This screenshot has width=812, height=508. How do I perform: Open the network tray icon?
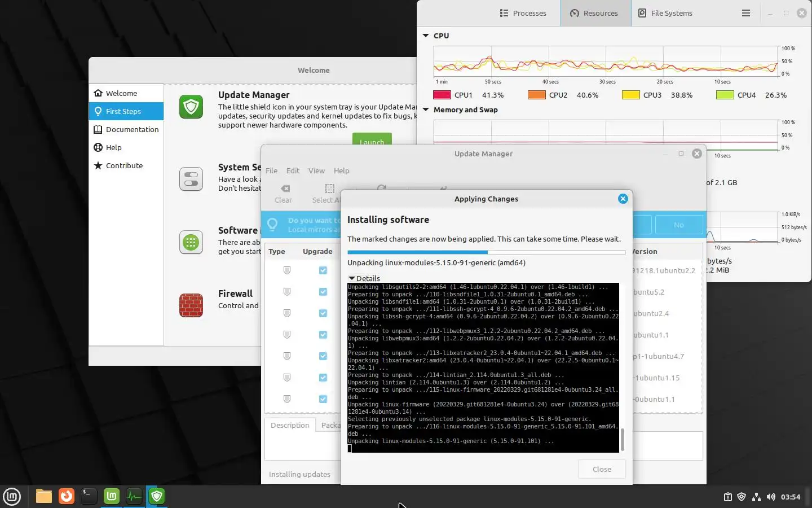click(756, 497)
